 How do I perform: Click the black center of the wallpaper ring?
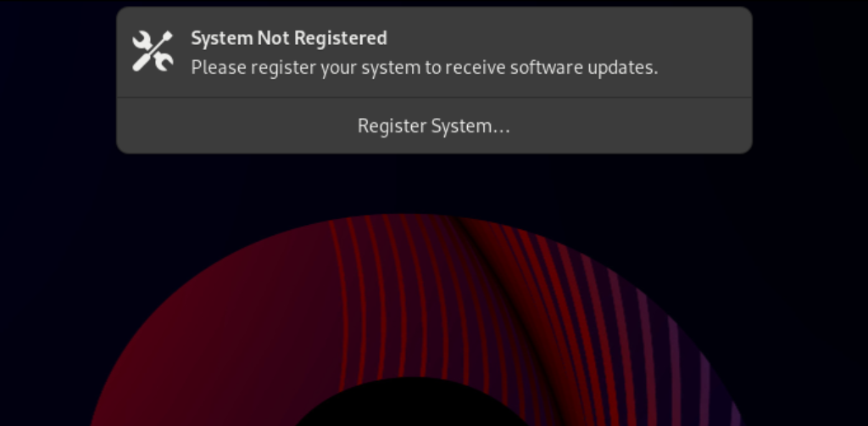(409, 407)
